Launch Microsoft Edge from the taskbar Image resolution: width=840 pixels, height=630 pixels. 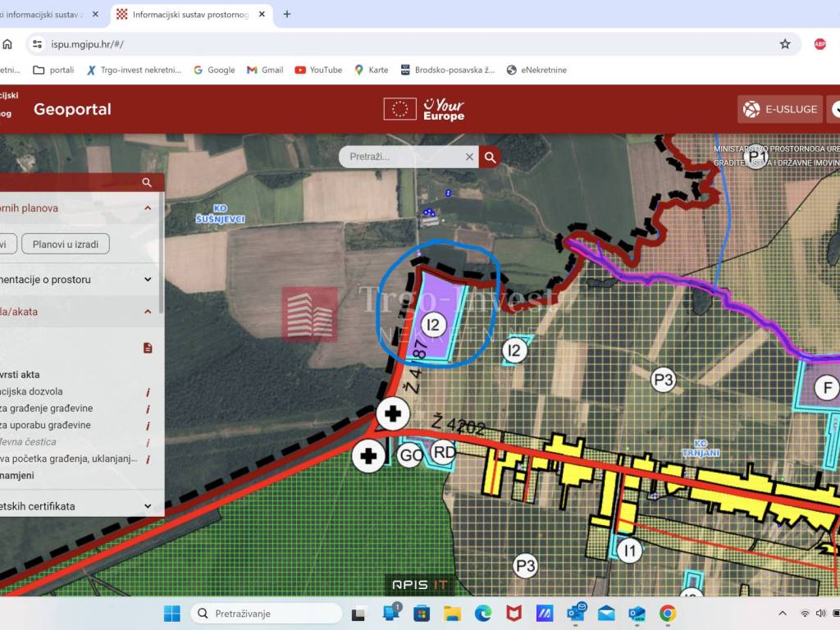coord(483,613)
